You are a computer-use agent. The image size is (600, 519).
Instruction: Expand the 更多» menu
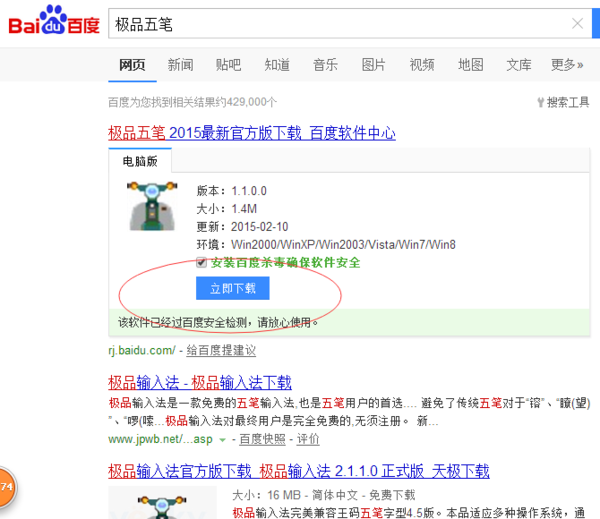pyautogui.click(x=567, y=65)
